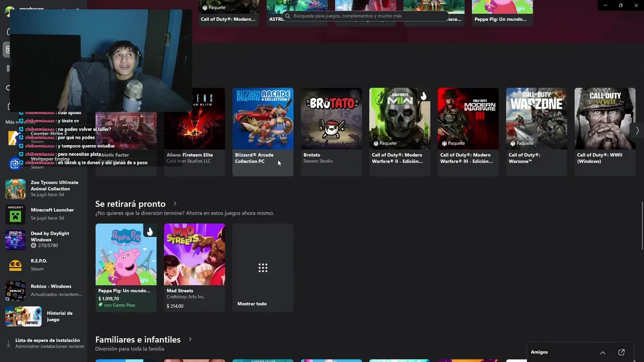Open the Brotato game artwork
The image size is (644, 362).
(331, 119)
